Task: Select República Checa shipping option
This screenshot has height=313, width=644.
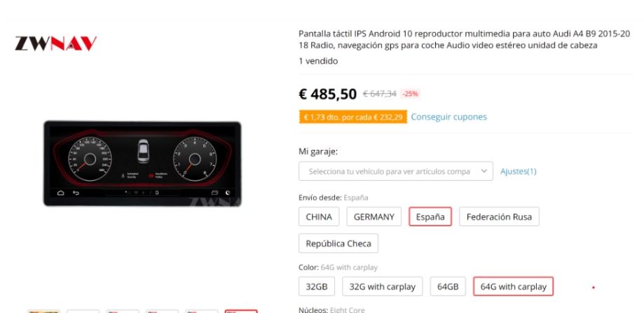Action: tap(338, 243)
